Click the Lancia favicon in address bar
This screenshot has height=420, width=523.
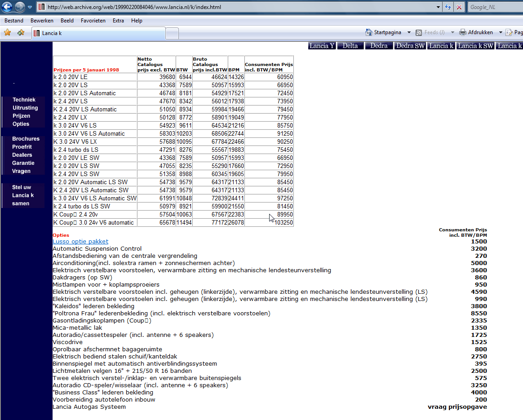click(x=42, y=7)
